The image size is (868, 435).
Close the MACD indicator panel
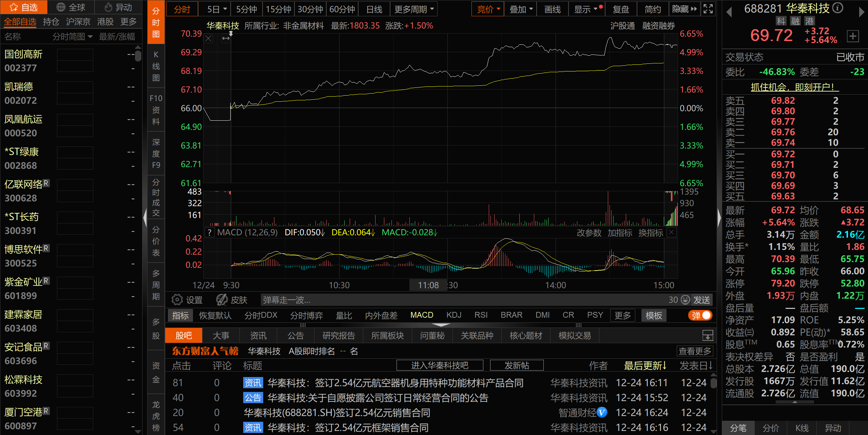point(672,233)
